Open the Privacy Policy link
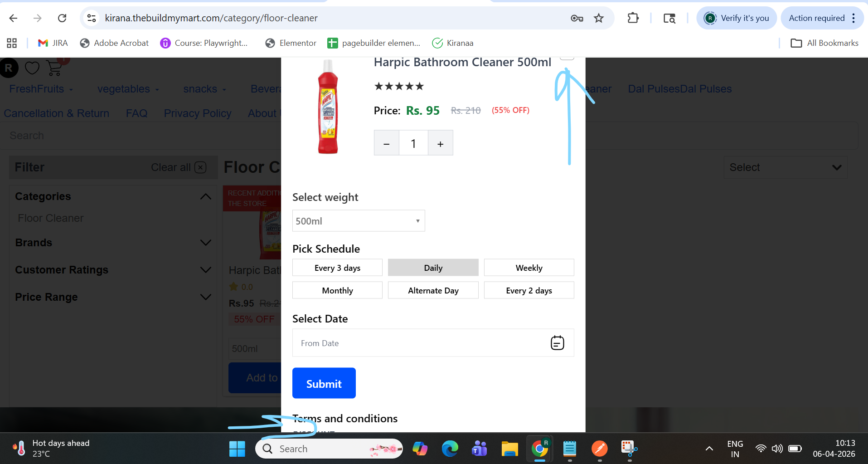Screen dimensions: 868x464 [198, 113]
